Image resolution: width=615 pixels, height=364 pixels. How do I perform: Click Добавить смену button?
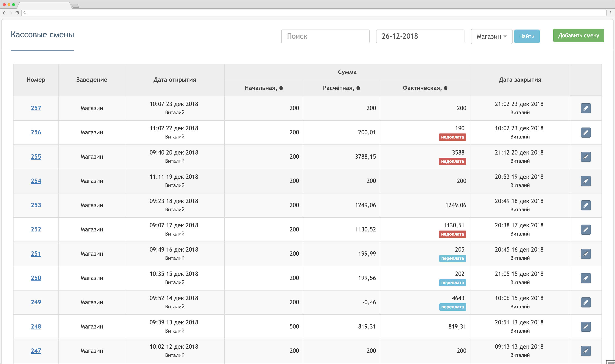point(578,35)
